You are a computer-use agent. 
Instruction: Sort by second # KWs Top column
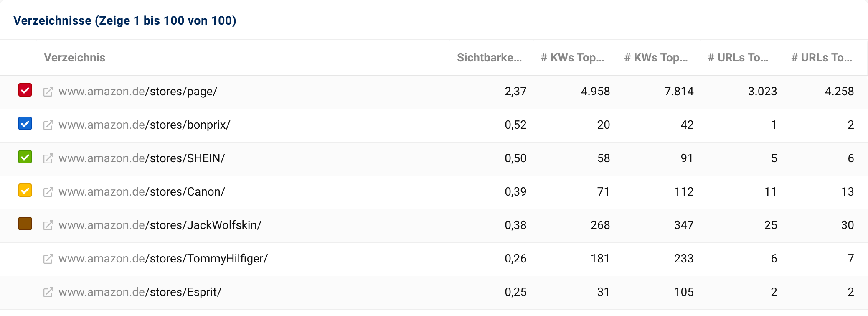tap(656, 58)
